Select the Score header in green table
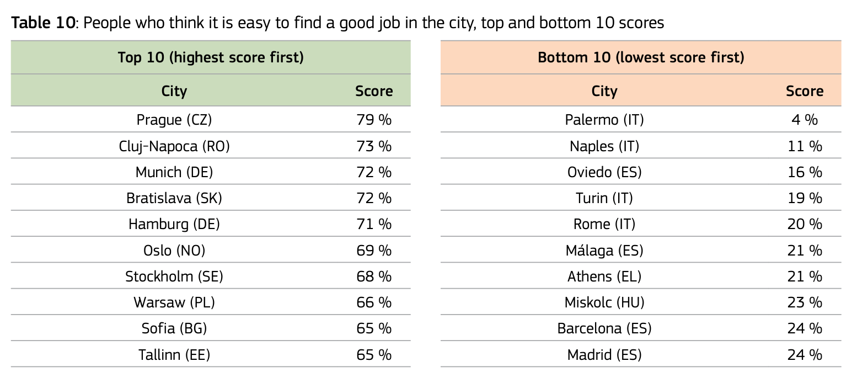 (x=374, y=91)
